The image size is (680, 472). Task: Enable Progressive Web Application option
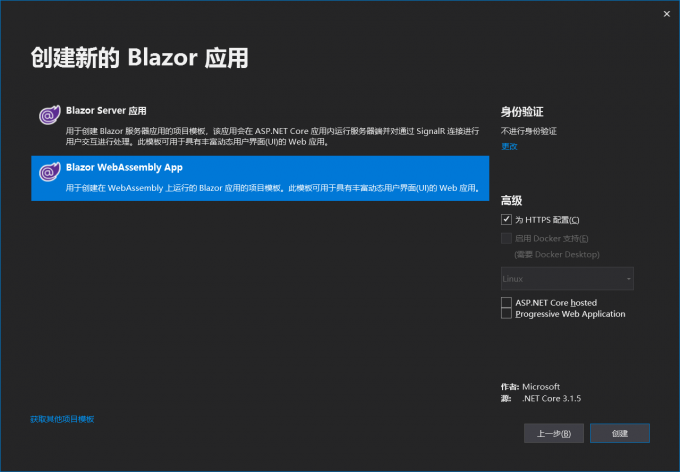click(x=506, y=314)
